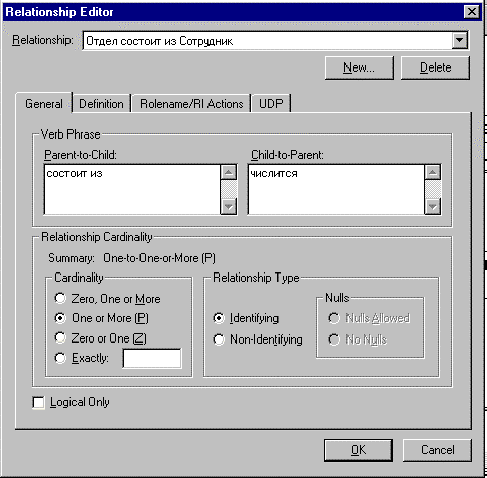The image size is (487, 478).
Task: Switch to the Definition tab
Action: click(101, 104)
